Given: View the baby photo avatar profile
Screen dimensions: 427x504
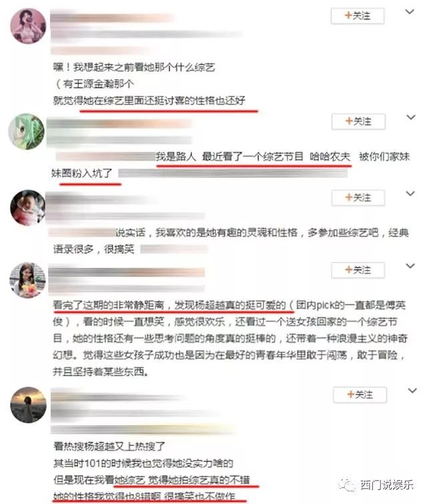Looking at the screenshot, I should (27, 207).
